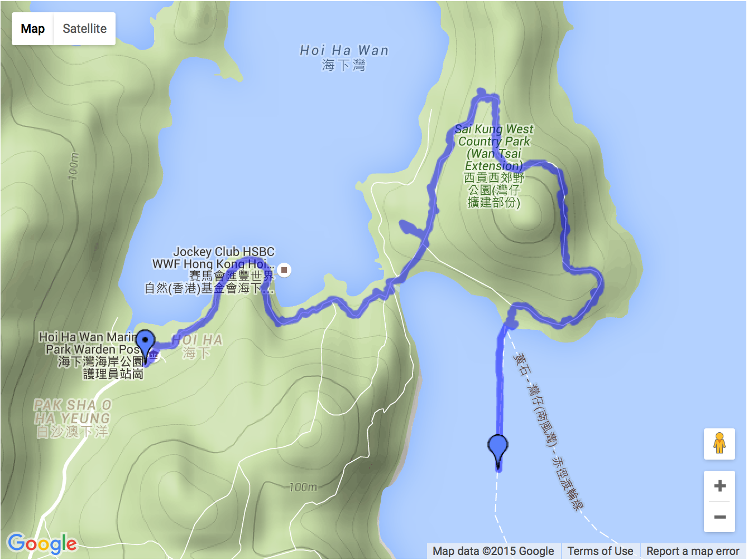Open the Terms of Use link
748x560 pixels.
click(x=600, y=551)
